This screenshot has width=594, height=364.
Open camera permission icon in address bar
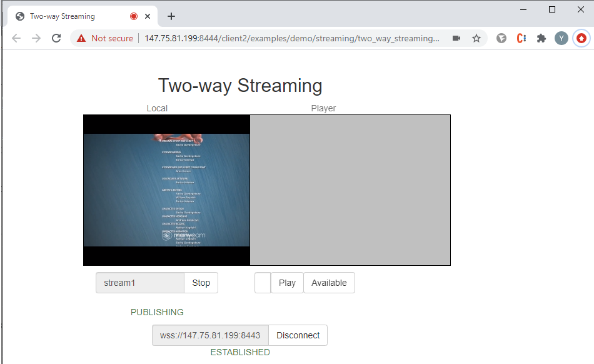pyautogui.click(x=456, y=38)
